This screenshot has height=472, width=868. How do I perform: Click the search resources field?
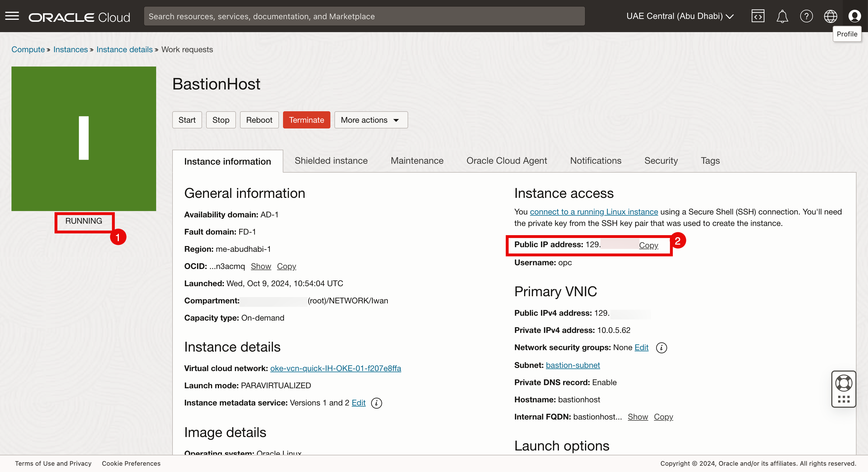click(364, 16)
